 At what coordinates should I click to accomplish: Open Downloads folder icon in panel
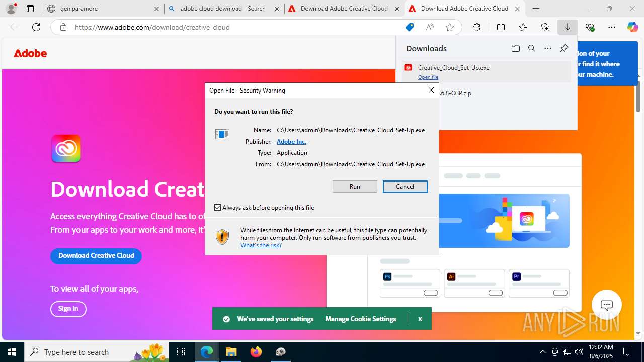click(516, 48)
